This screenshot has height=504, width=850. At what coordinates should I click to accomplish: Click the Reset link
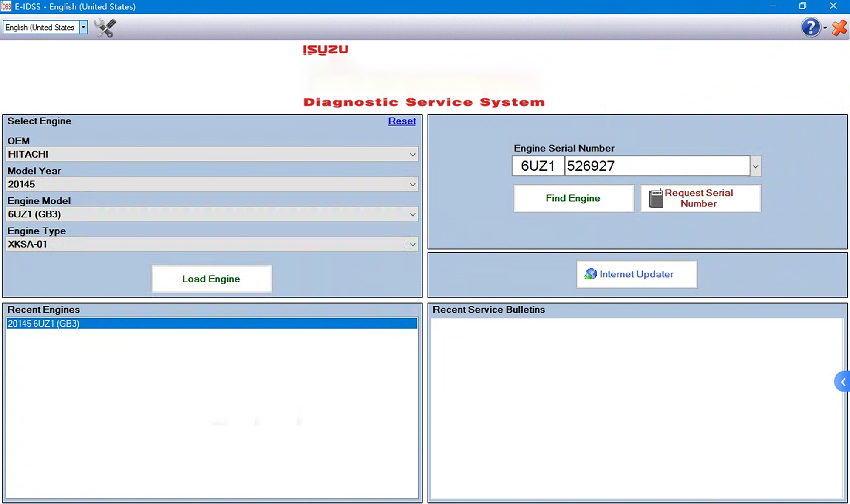[402, 121]
